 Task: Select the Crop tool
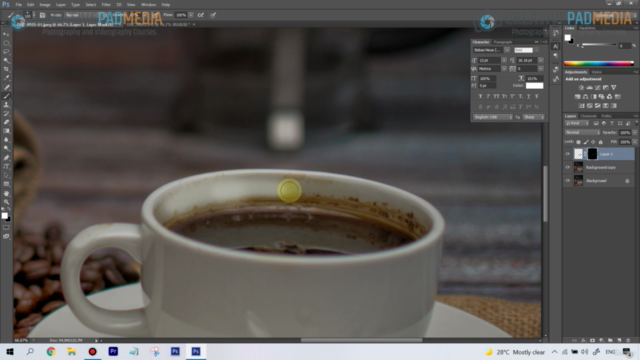[x=6, y=69]
